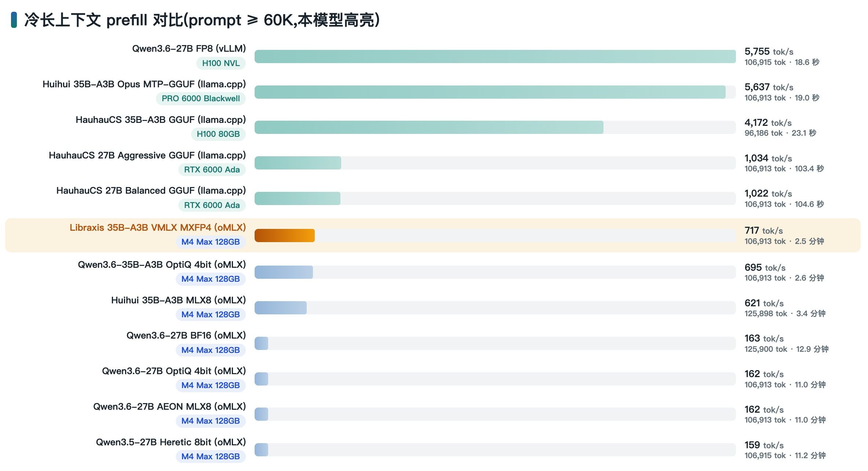Click '125,900 tok · 12.9 分钟' detail text
Viewport: 868px width, 471px height.
(786, 349)
